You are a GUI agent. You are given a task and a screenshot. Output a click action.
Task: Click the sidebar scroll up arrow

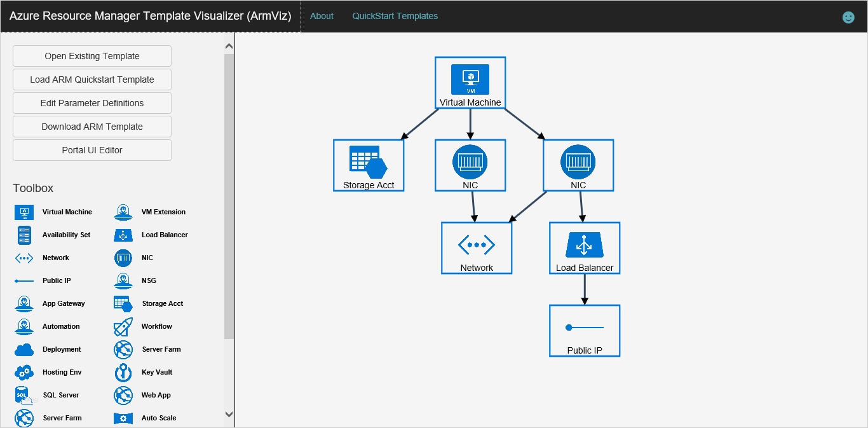229,46
